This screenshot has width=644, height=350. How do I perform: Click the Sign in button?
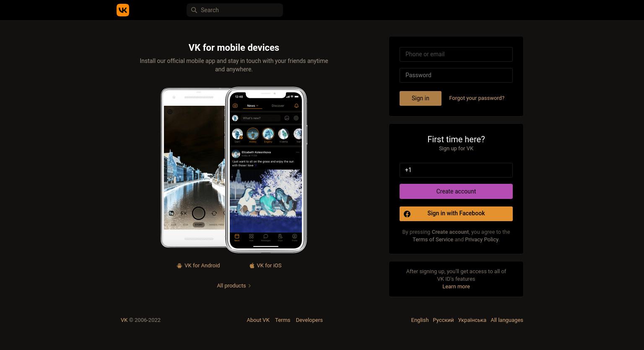[x=421, y=98]
